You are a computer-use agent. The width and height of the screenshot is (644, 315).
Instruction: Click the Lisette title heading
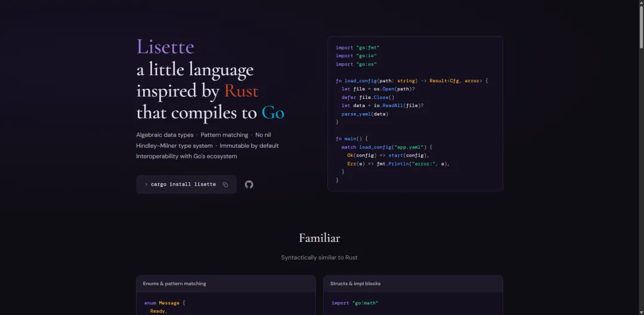(x=165, y=46)
